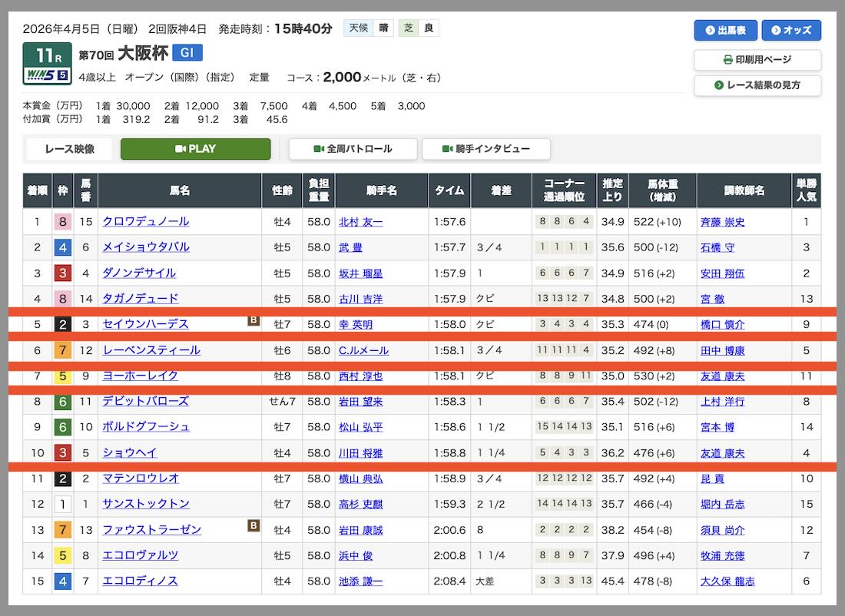845x616 pixels.
Task: Open horse page for エコロディノス
Action: point(141,581)
